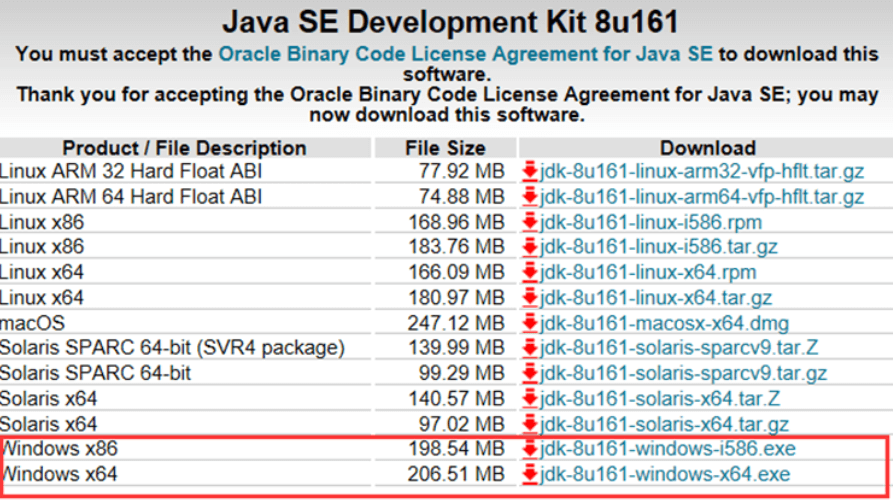Click the 'Download' column header

[x=707, y=148]
